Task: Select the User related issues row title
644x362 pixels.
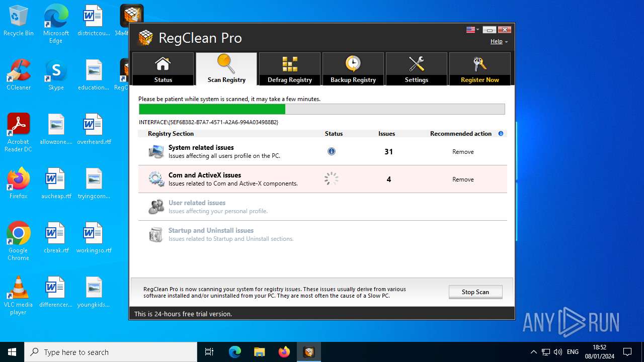Action: (x=197, y=203)
